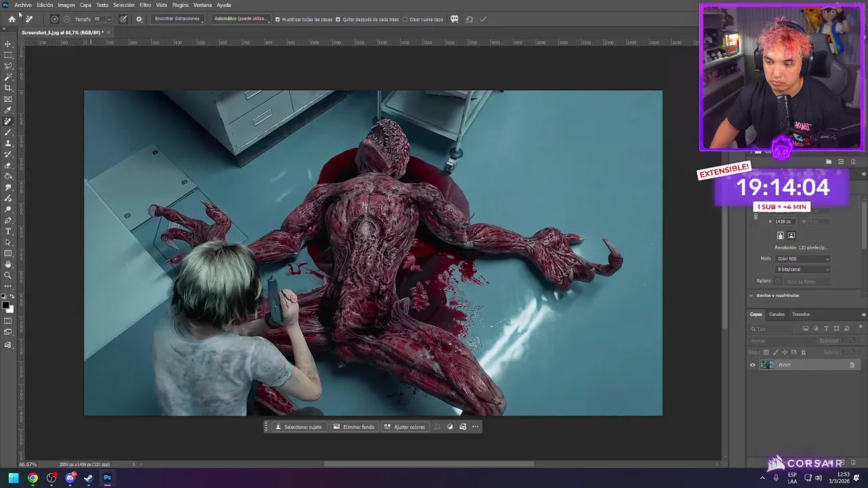Open the Selección menu
Screen dimensions: 868x488
[x=123, y=5]
